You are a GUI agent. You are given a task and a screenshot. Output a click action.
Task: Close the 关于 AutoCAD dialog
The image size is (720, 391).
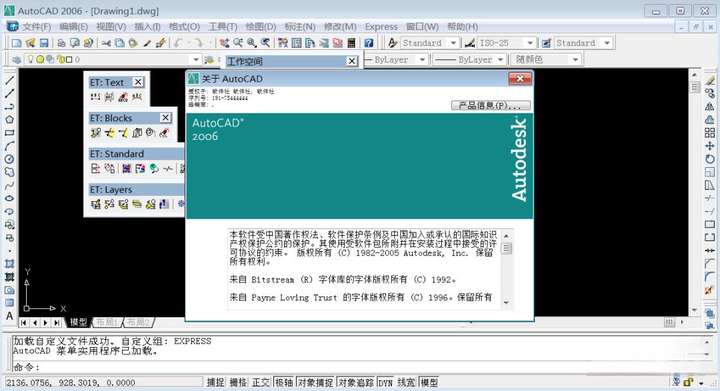tap(520, 79)
